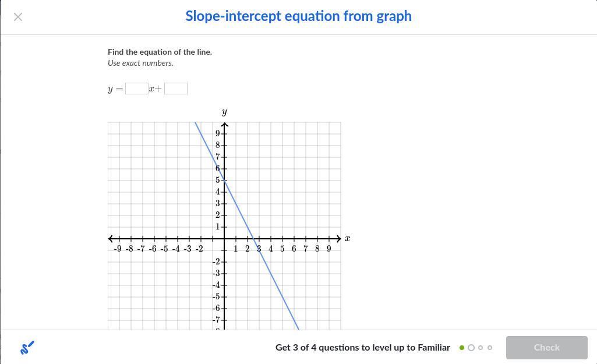Click the x axis label on graph

pos(347,238)
